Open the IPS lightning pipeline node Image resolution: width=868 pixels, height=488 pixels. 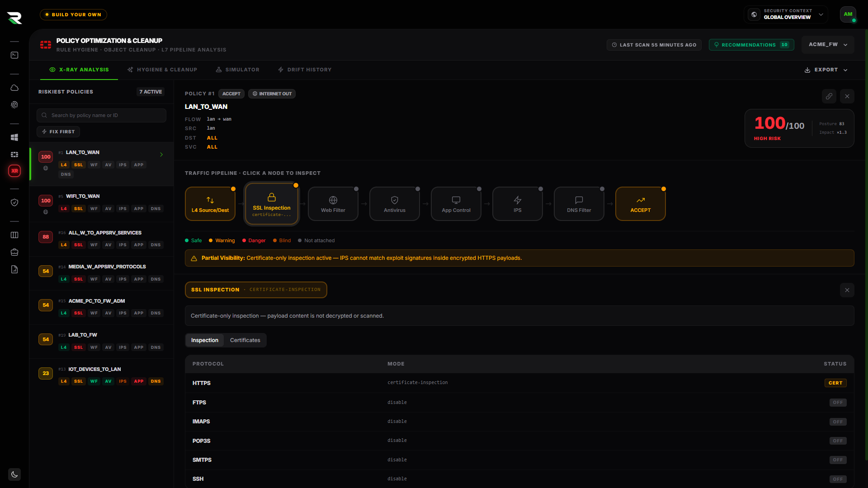518,204
